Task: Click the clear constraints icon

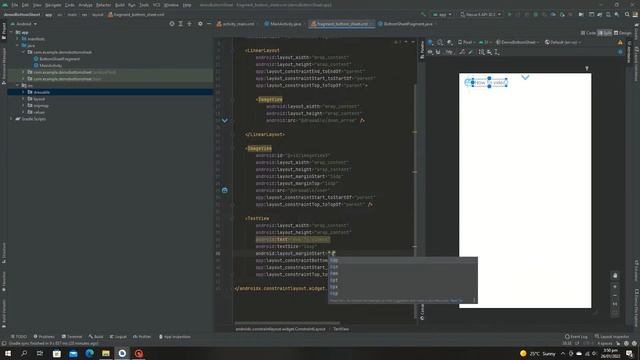Action: pos(462,52)
